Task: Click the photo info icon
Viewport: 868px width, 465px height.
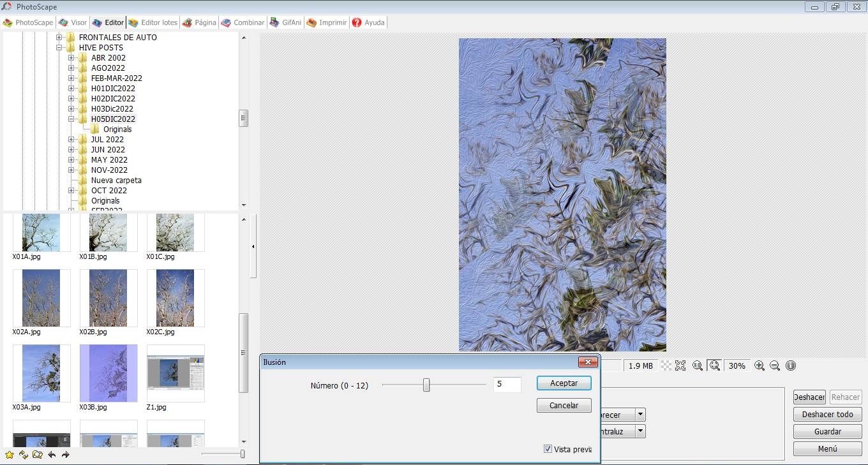Action: pos(791,365)
